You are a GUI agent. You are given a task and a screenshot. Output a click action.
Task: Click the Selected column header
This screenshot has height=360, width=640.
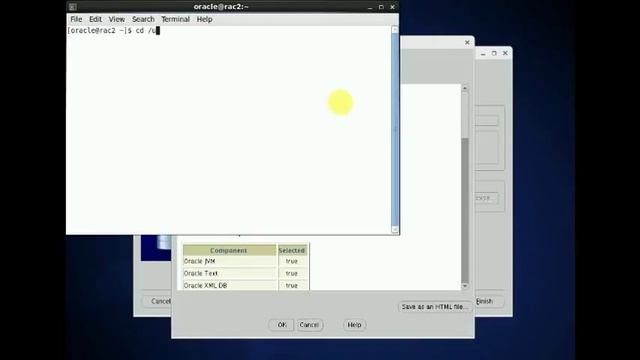pos(292,250)
